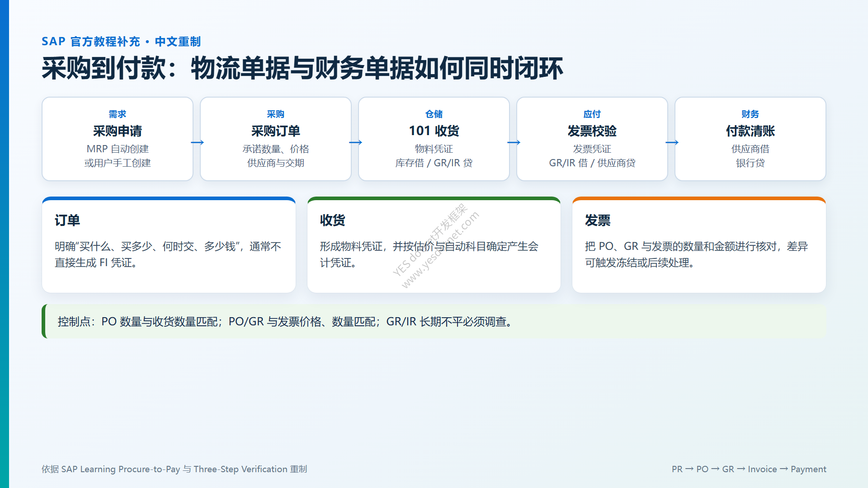Select the 收货 description about 物料凭证

tap(429, 254)
